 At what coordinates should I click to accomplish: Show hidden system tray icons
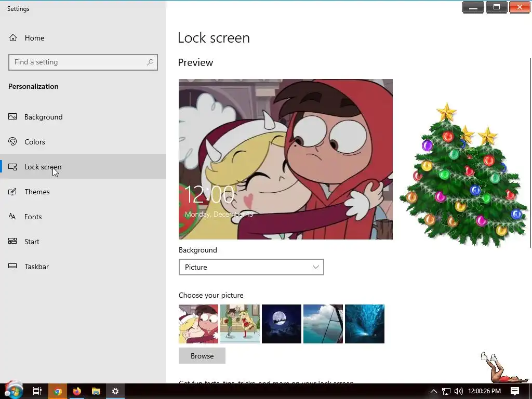click(433, 391)
